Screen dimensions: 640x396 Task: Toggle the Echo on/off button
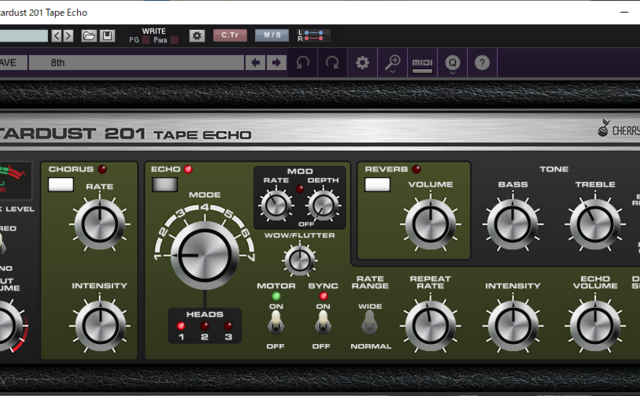pyautogui.click(x=164, y=185)
